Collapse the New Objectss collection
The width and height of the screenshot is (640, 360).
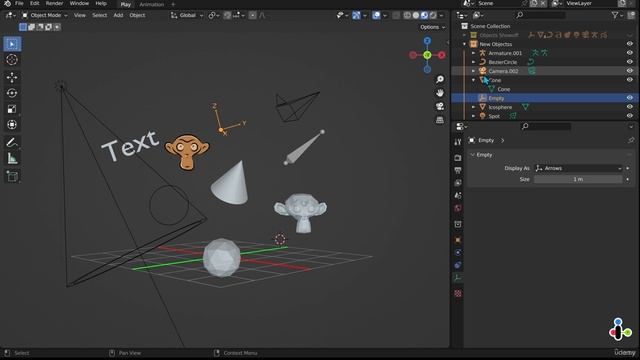click(464, 44)
